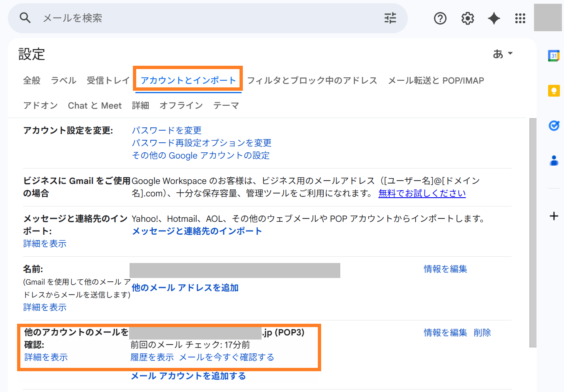Open the Google apps grid
This screenshot has height=392, width=564.
(520, 18)
